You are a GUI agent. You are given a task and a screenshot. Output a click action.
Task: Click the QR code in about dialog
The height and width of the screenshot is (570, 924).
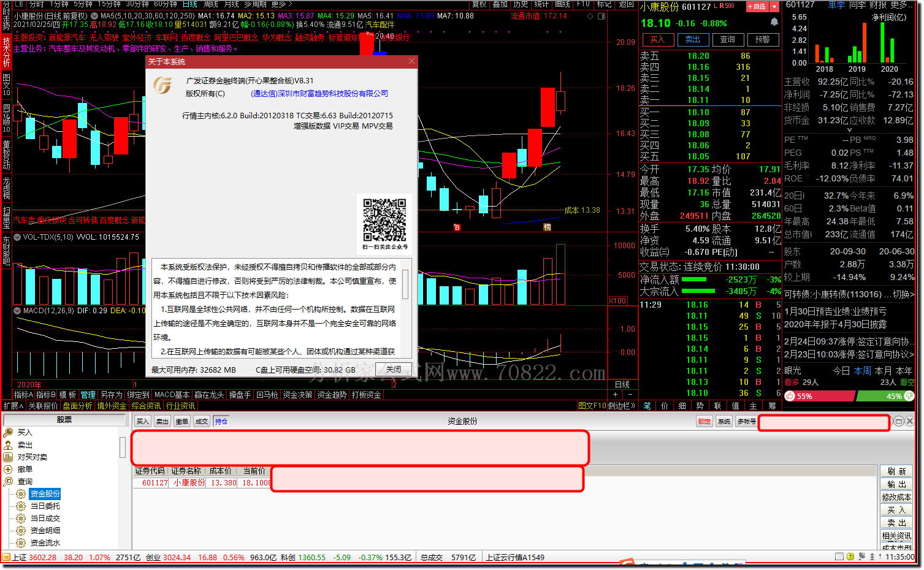click(384, 219)
